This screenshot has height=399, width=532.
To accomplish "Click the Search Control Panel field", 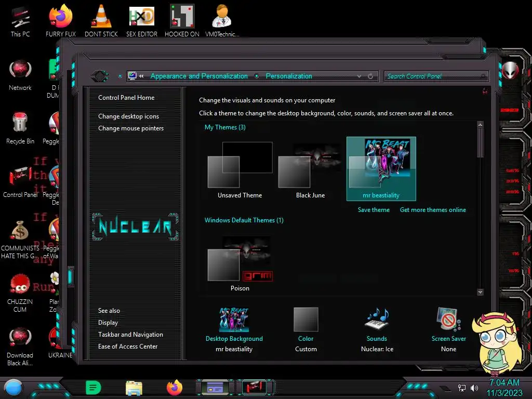I will (x=436, y=76).
